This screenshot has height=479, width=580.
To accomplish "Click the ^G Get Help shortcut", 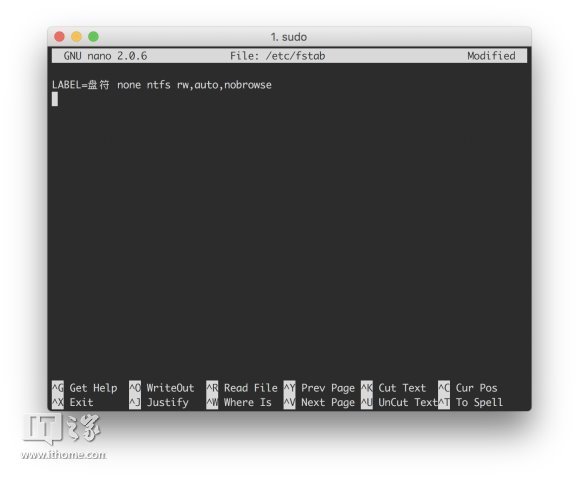I will tap(85, 388).
